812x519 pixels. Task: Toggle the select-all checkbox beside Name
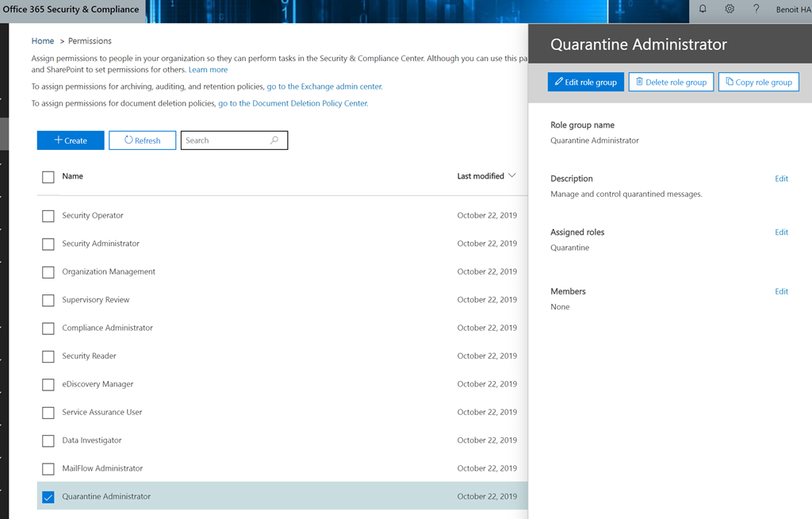click(48, 177)
